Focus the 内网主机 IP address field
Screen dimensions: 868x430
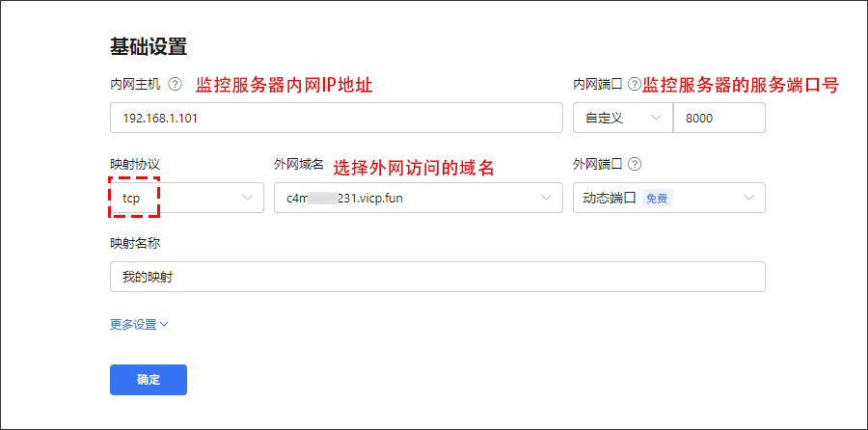(337, 118)
